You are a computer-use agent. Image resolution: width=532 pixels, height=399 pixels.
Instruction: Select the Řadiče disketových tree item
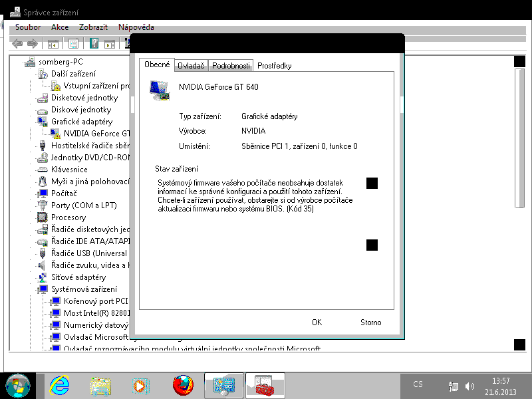[90, 229]
